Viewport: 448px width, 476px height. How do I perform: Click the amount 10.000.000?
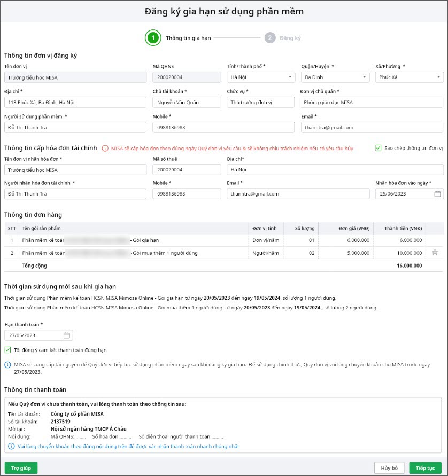click(x=410, y=253)
